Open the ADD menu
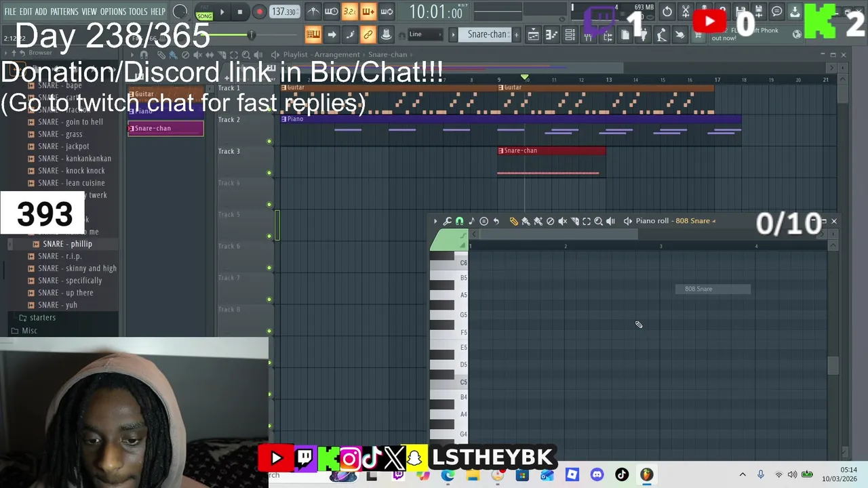 tap(41, 12)
